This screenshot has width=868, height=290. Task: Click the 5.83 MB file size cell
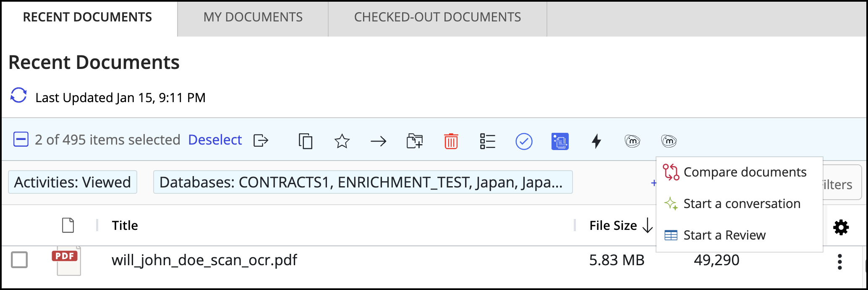tap(617, 260)
